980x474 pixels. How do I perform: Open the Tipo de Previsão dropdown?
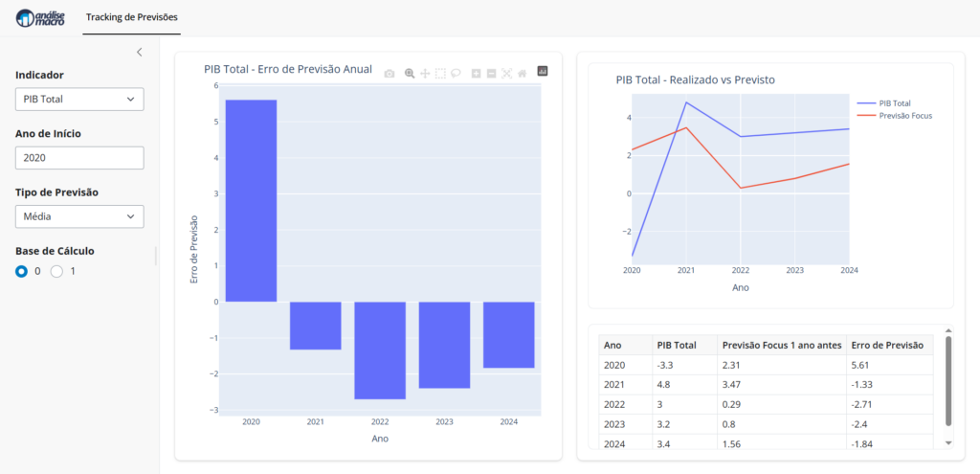[79, 217]
